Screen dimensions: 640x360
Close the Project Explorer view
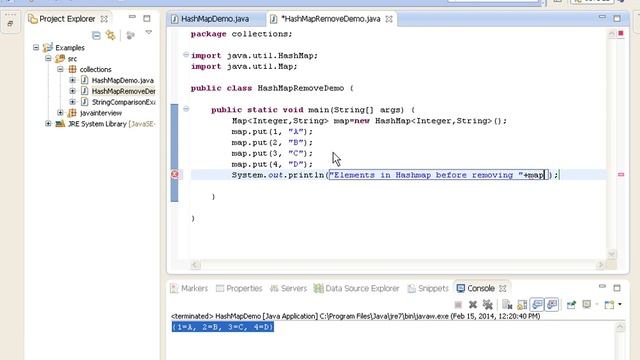pyautogui.click(x=104, y=19)
